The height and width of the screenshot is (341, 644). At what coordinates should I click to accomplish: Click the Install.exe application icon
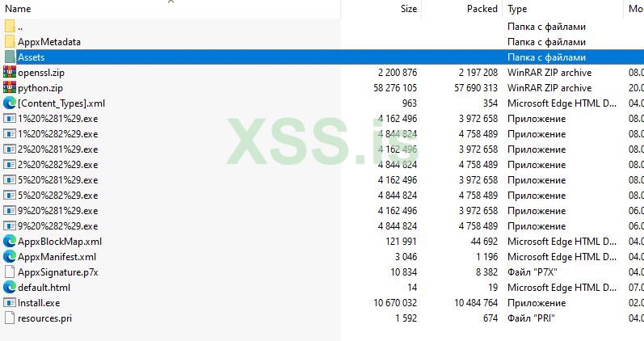[x=10, y=302]
